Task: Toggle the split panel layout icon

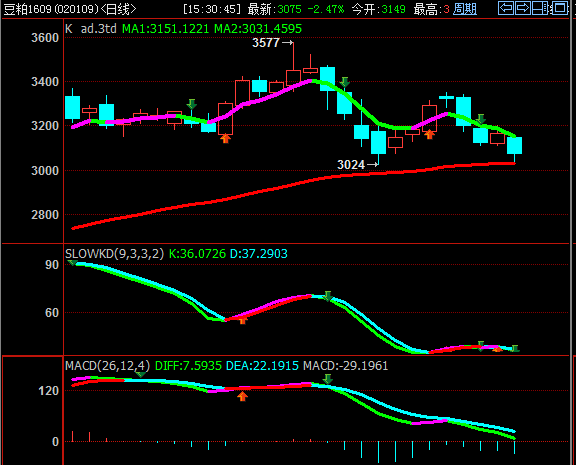Action: (x=540, y=8)
